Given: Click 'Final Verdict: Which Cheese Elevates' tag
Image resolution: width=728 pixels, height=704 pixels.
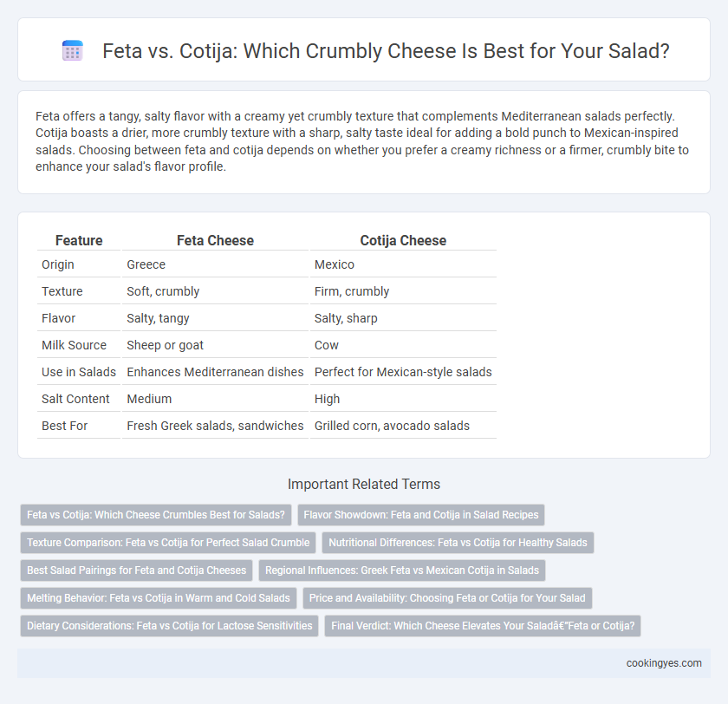Looking at the screenshot, I should click(483, 626).
